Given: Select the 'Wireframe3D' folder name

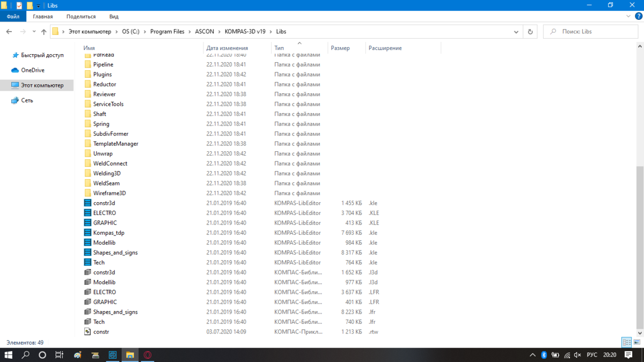Looking at the screenshot, I should (109, 193).
